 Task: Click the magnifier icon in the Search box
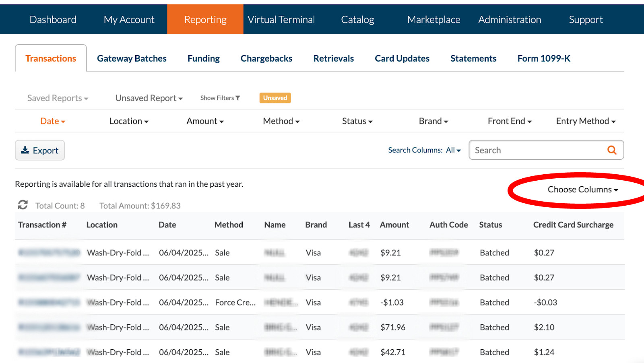[612, 150]
